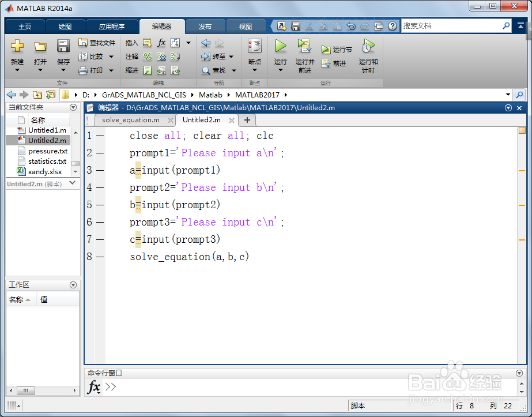Image resolution: width=532 pixels, height=417 pixels.
Task: Click the browse for folder icon
Action: pos(51,95)
